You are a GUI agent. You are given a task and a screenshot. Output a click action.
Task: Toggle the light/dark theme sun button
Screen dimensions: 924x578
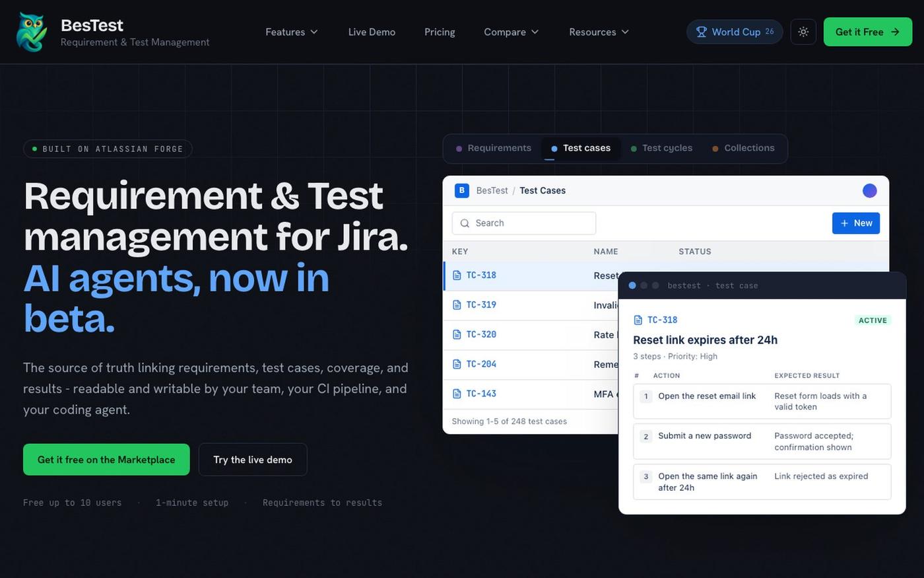[803, 32]
